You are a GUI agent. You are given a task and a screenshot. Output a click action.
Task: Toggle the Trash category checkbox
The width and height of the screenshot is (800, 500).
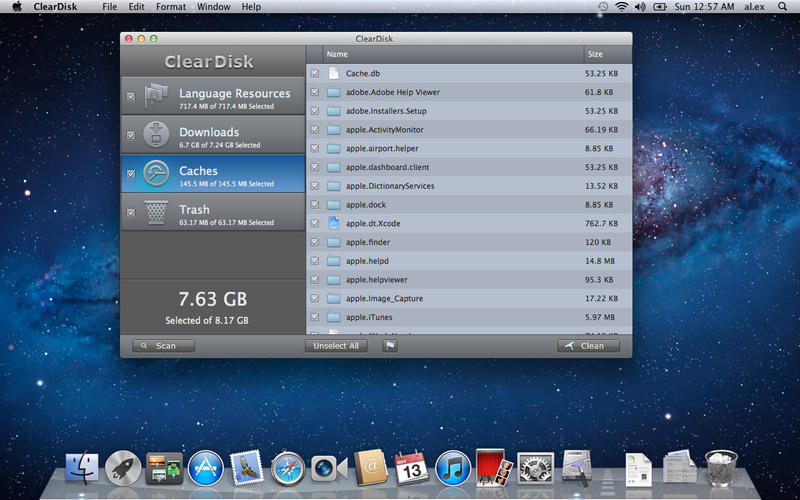click(131, 212)
